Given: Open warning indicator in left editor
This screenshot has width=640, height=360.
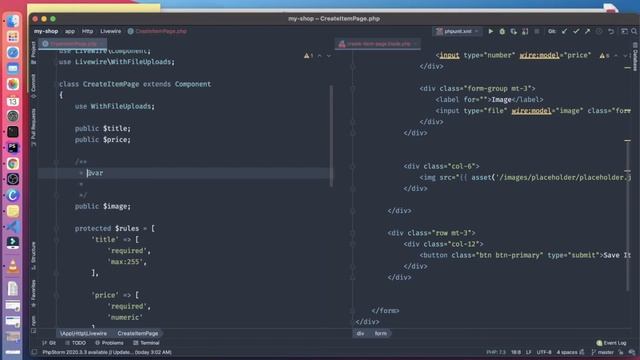Looking at the screenshot, I should [309, 56].
